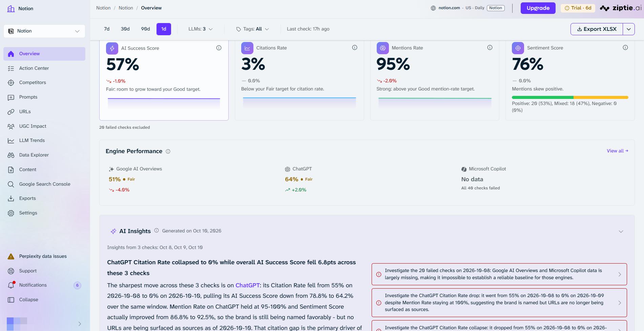Screen dimensions: 644x331
Task: Click the sentiment distribution color bar
Action: coord(570,98)
